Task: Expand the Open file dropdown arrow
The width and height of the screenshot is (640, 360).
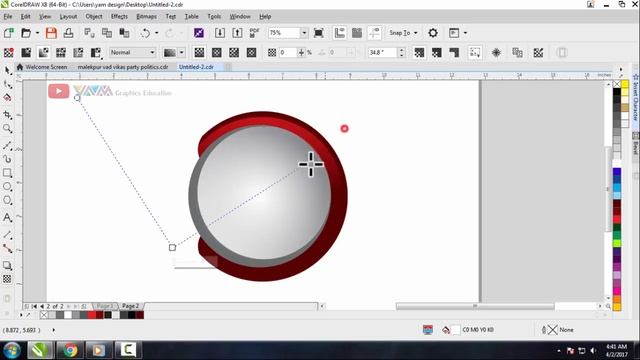Action: pyautogui.click(x=37, y=33)
